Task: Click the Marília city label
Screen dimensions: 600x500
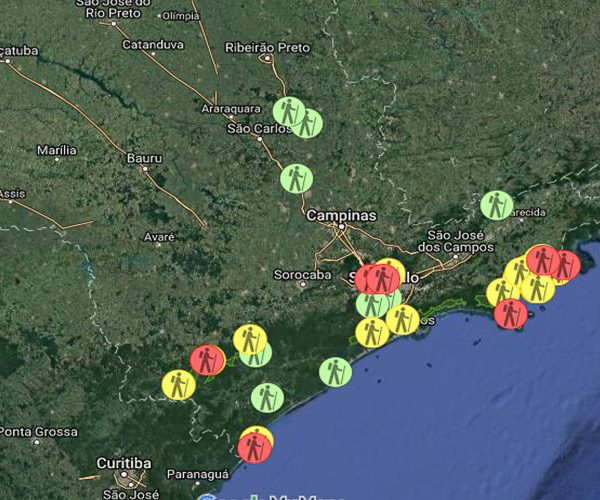Action: [56, 150]
